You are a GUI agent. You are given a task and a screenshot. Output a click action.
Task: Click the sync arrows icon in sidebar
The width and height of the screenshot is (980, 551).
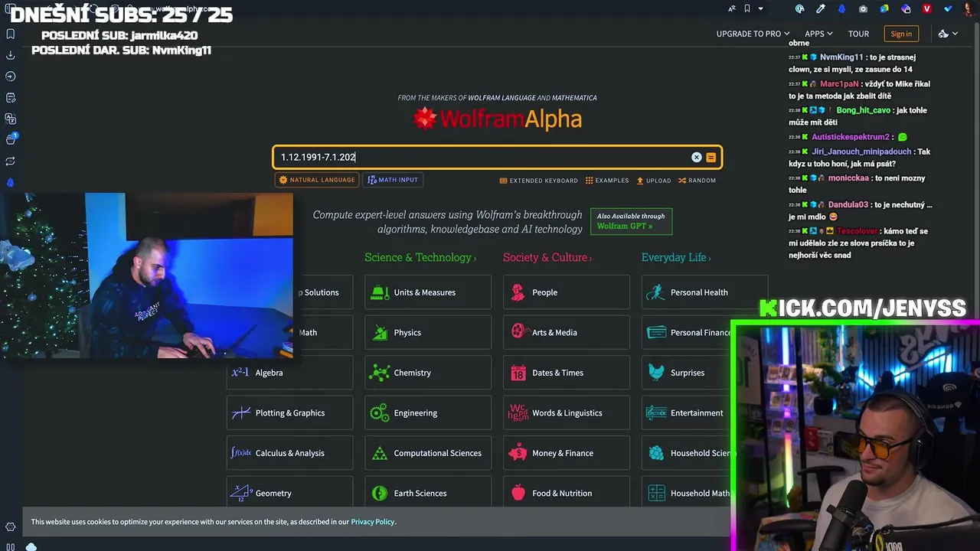[11, 161]
